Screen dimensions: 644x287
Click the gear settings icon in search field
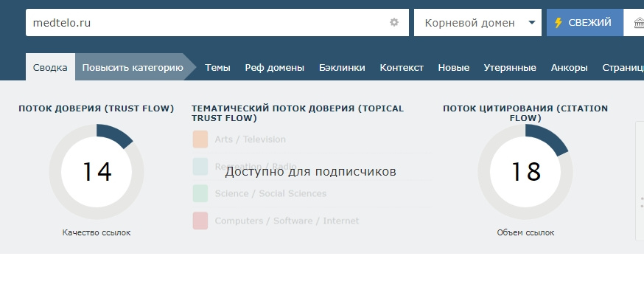pos(394,22)
